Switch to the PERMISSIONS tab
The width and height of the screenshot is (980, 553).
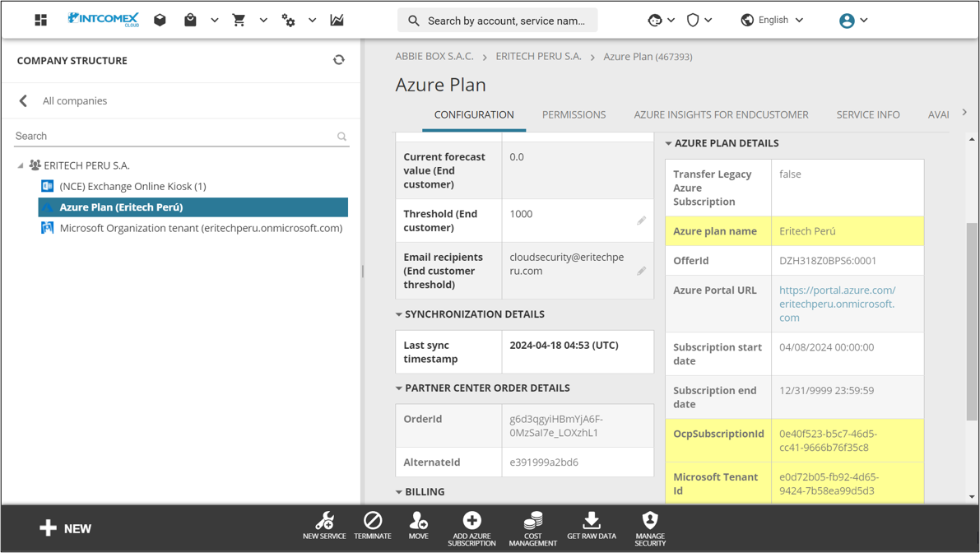[574, 114]
